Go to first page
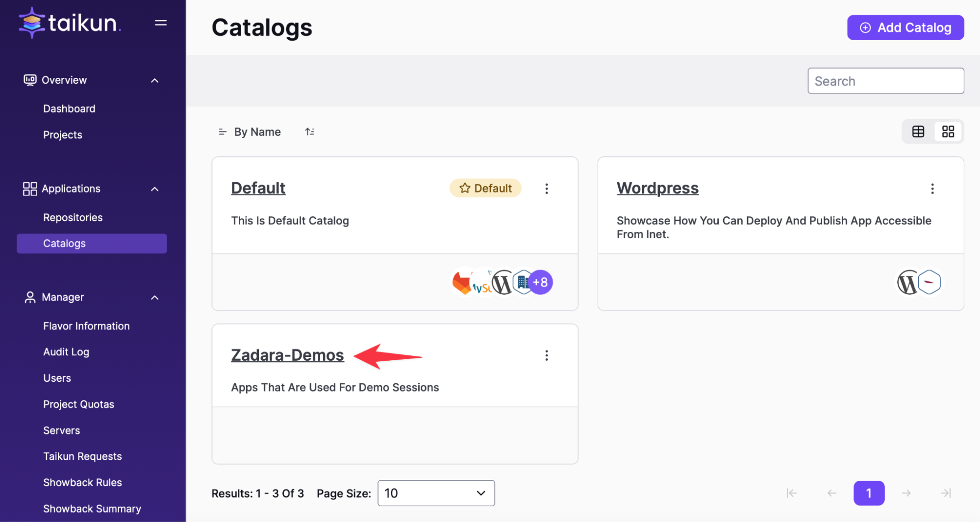Screen dimensions: 980x522 point(791,493)
